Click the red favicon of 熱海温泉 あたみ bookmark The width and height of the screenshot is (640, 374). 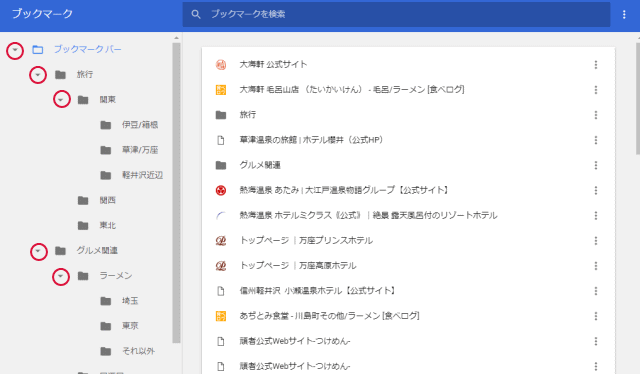pos(221,190)
